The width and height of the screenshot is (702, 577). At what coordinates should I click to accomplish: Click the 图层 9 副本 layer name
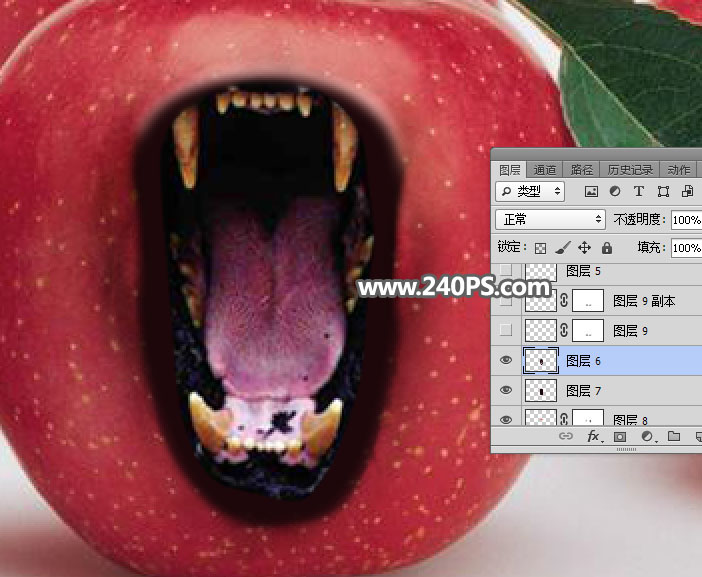643,301
